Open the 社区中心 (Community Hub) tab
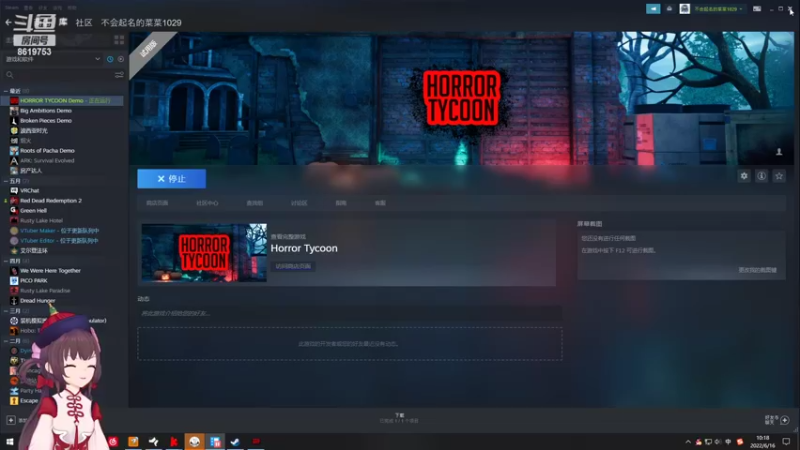800x450 pixels. click(207, 203)
